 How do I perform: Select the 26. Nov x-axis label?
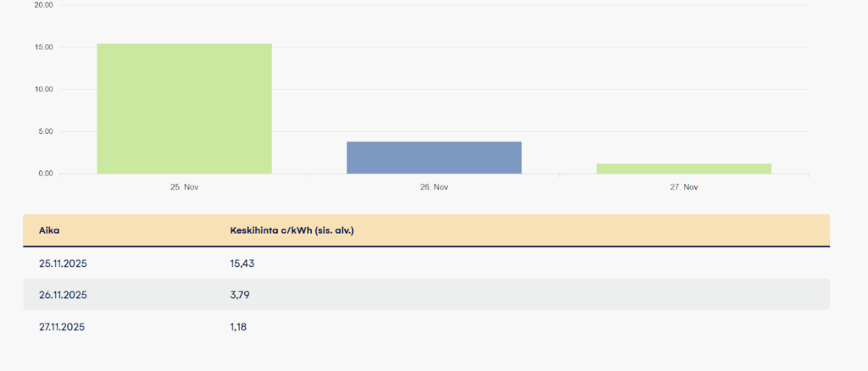(434, 186)
